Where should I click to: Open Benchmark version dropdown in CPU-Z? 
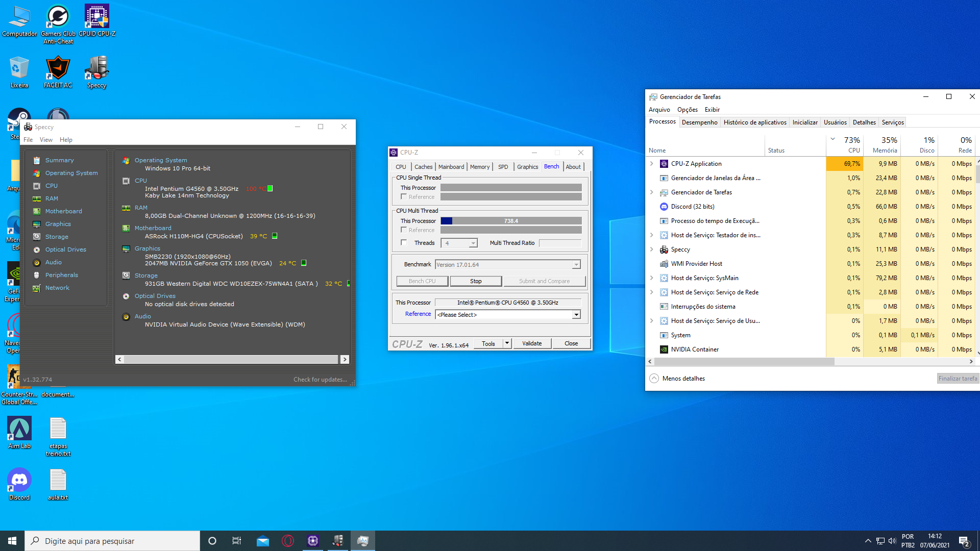pyautogui.click(x=576, y=265)
